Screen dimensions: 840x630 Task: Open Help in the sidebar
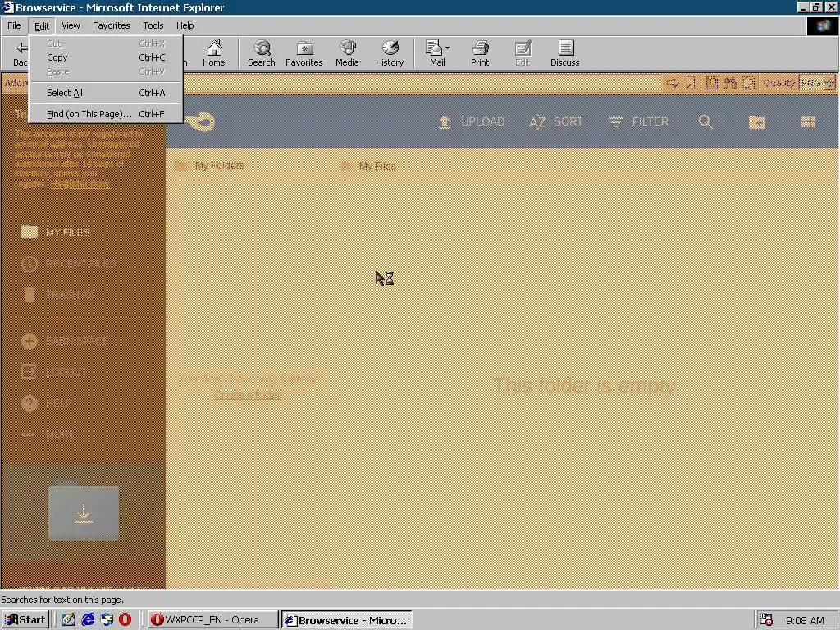tap(47, 403)
